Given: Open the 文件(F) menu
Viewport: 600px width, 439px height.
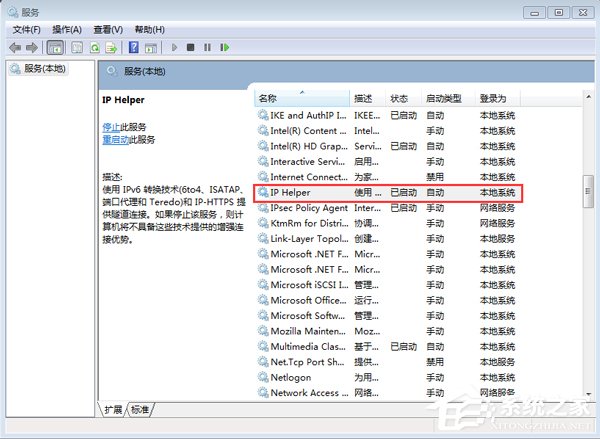Looking at the screenshot, I should [26, 30].
